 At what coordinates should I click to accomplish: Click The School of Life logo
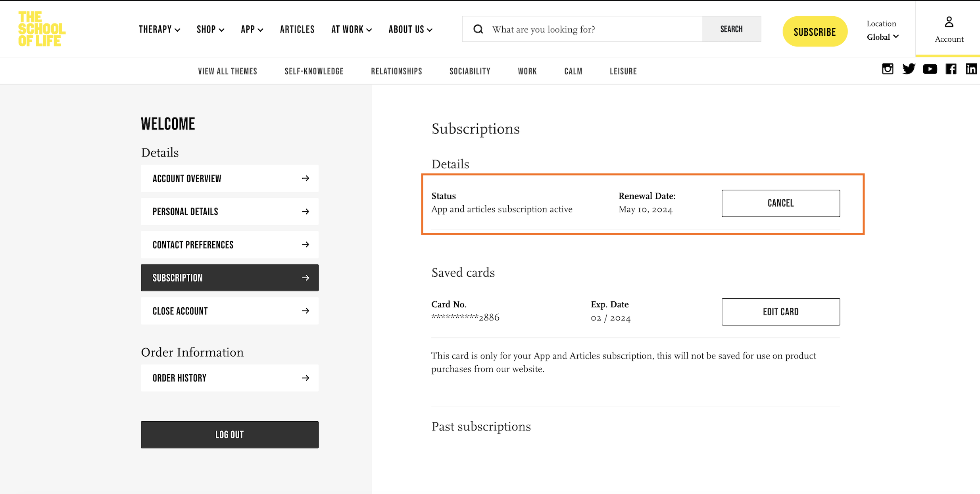coord(42,29)
